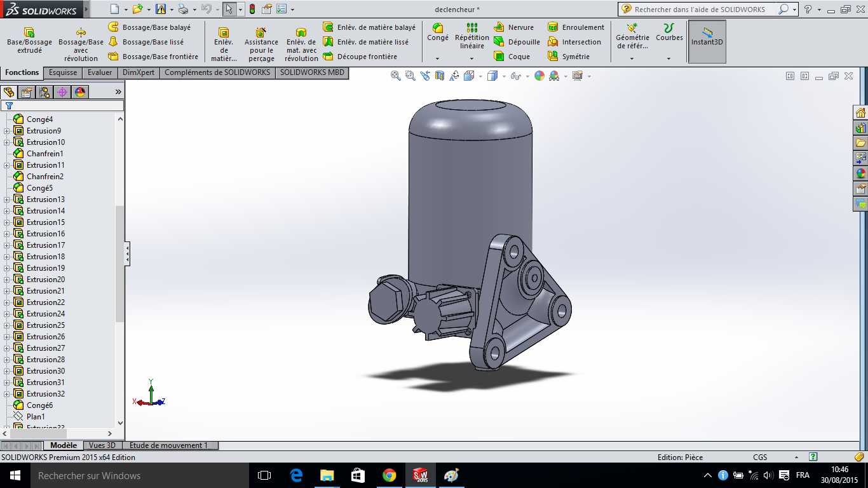Screen dimensions: 868x488
Task: Select the Nervure tool
Action: click(x=513, y=27)
